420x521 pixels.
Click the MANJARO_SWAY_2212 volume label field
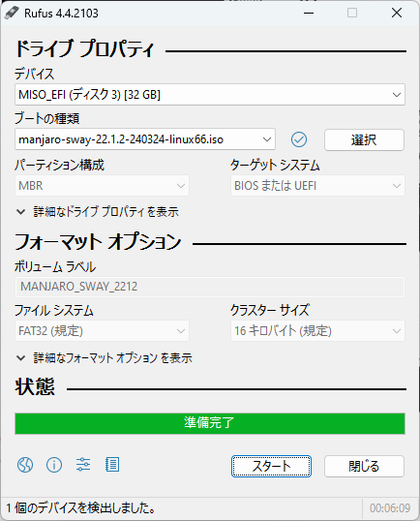[x=210, y=287]
